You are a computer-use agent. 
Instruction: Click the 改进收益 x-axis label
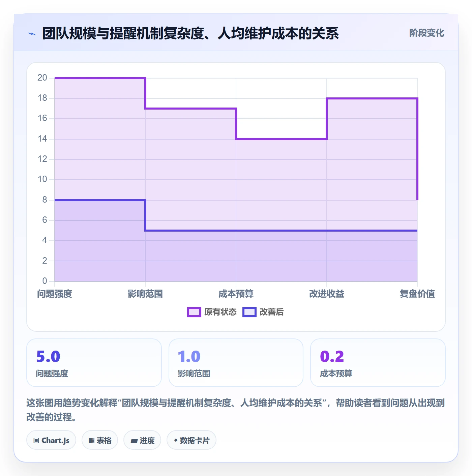[x=327, y=294]
